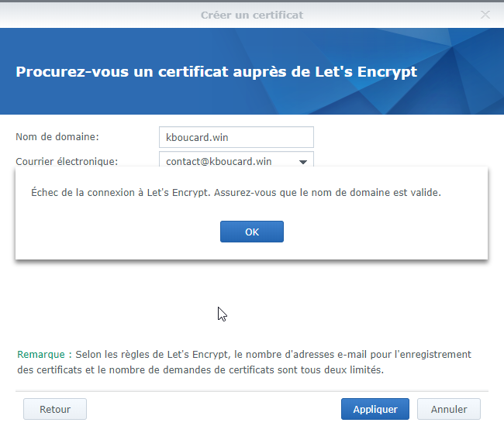Click the Appliquer button

pos(375,409)
